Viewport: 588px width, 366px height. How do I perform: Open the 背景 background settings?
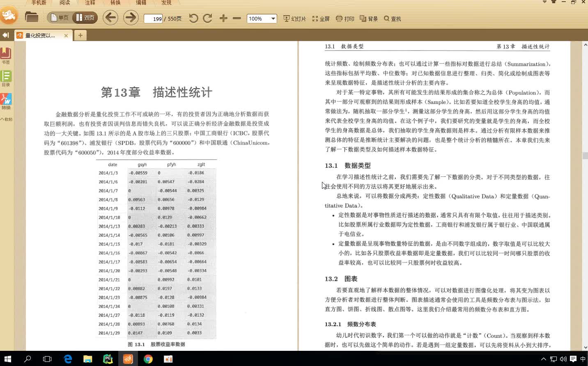click(x=369, y=18)
